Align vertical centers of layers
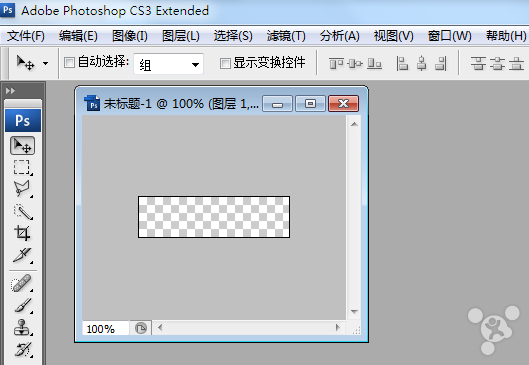Screen dimensions: 529x365 coord(355,63)
